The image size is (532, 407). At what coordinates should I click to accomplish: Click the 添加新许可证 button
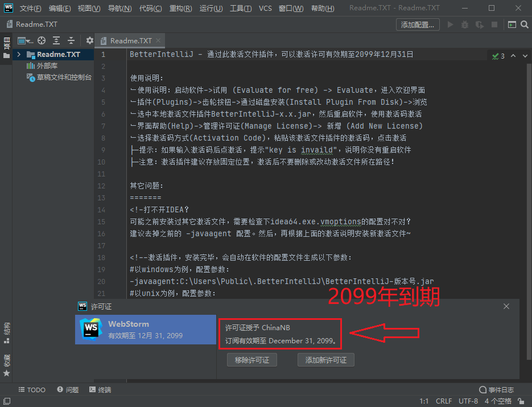[326, 360]
